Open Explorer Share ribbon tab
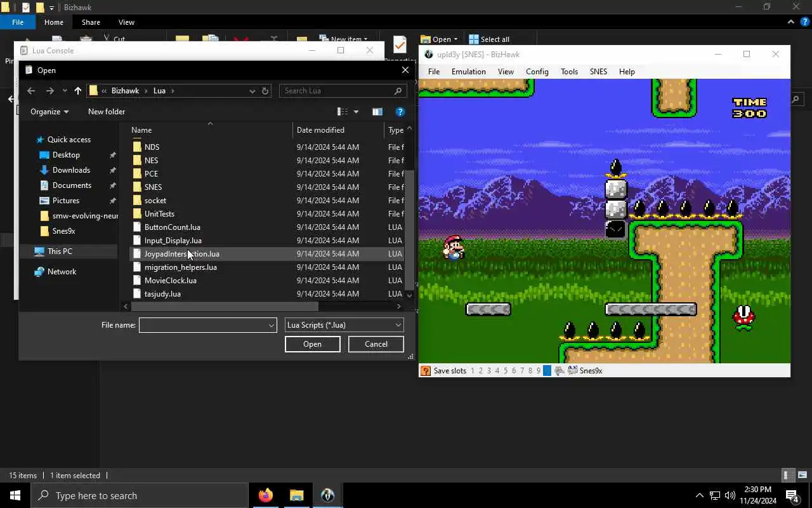Screen dimensions: 812x508 pyautogui.click(x=91, y=22)
